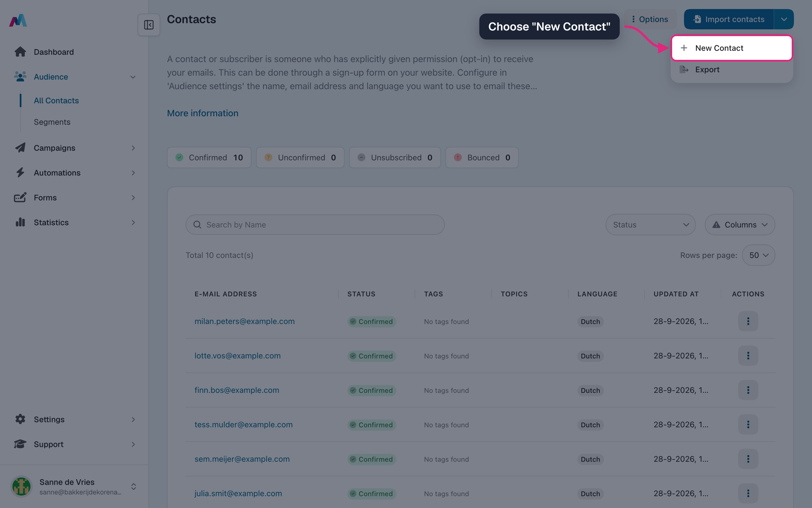Open the actions menu for lotte.vos@example.com
The image size is (812, 508).
748,356
